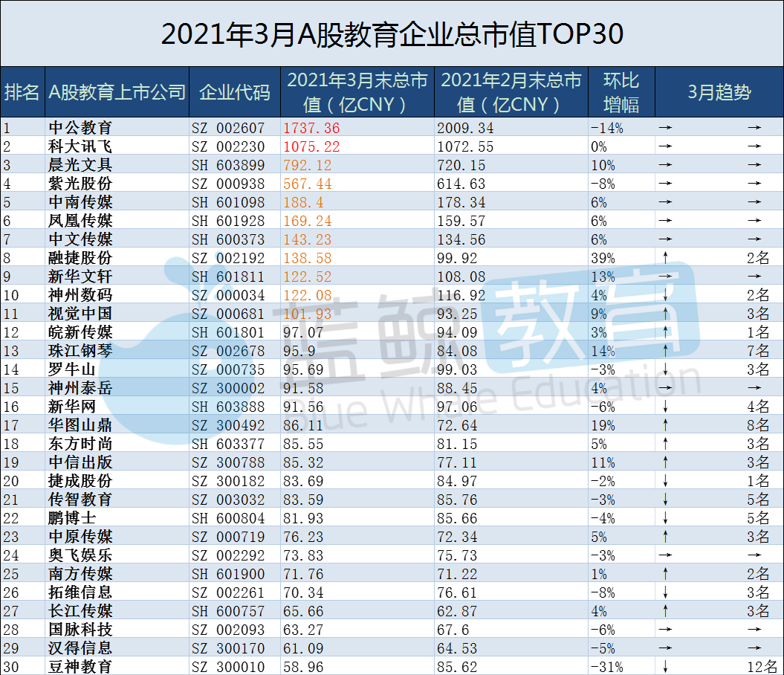Click the company name 中公教育
This screenshot has height=675, width=784.
pos(80,128)
